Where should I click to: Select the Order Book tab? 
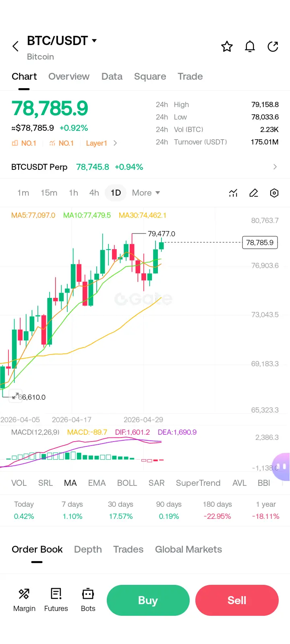37,549
